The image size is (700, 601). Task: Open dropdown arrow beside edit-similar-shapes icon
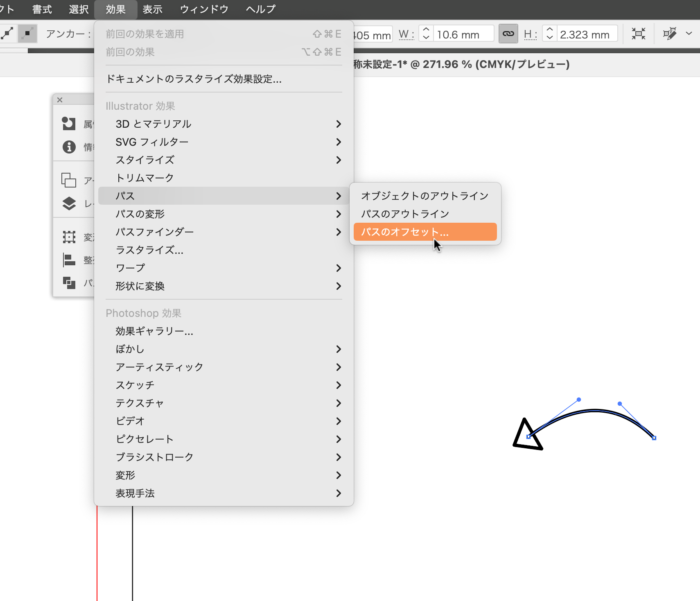coord(689,34)
